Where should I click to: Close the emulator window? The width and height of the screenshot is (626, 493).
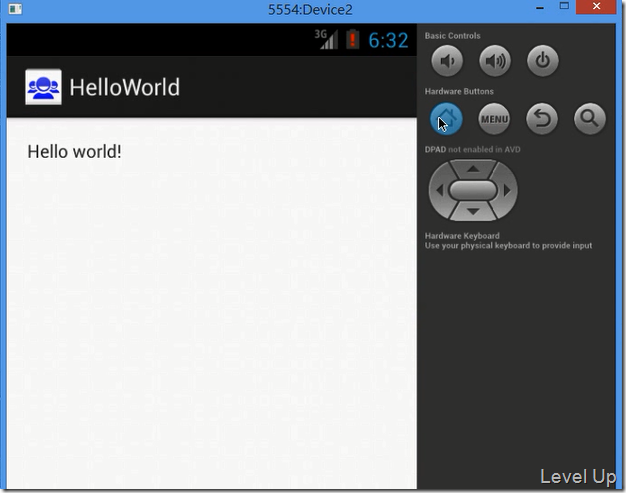(596, 7)
